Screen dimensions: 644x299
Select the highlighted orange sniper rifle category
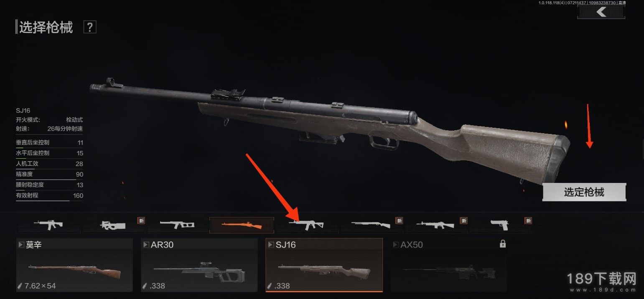tap(242, 225)
